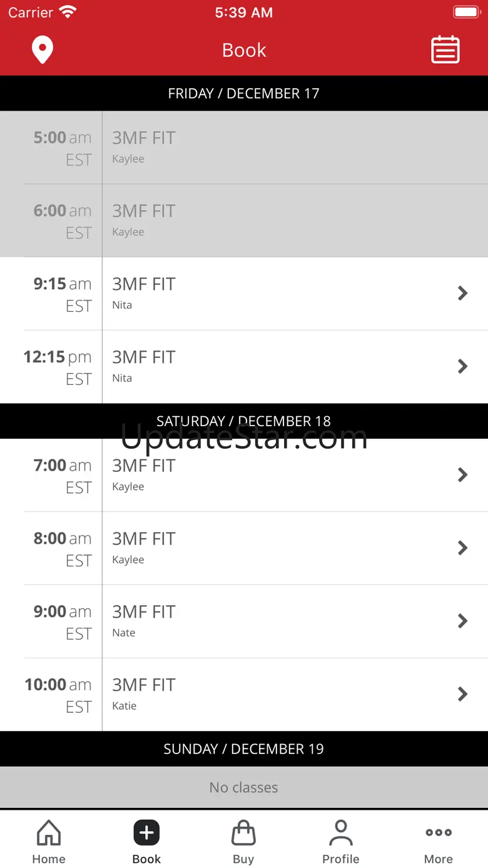Tap the Book plus icon
The height and width of the screenshot is (868, 488).
146,833
